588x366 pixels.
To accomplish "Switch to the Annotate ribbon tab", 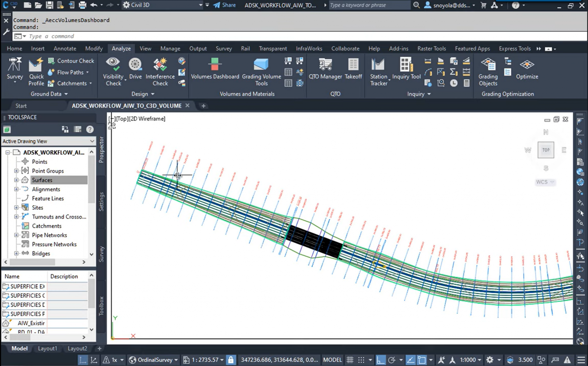I will pyautogui.click(x=65, y=48).
